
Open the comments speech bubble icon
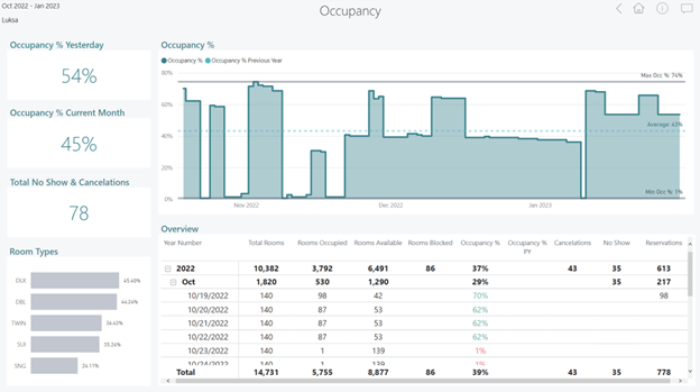[687, 8]
